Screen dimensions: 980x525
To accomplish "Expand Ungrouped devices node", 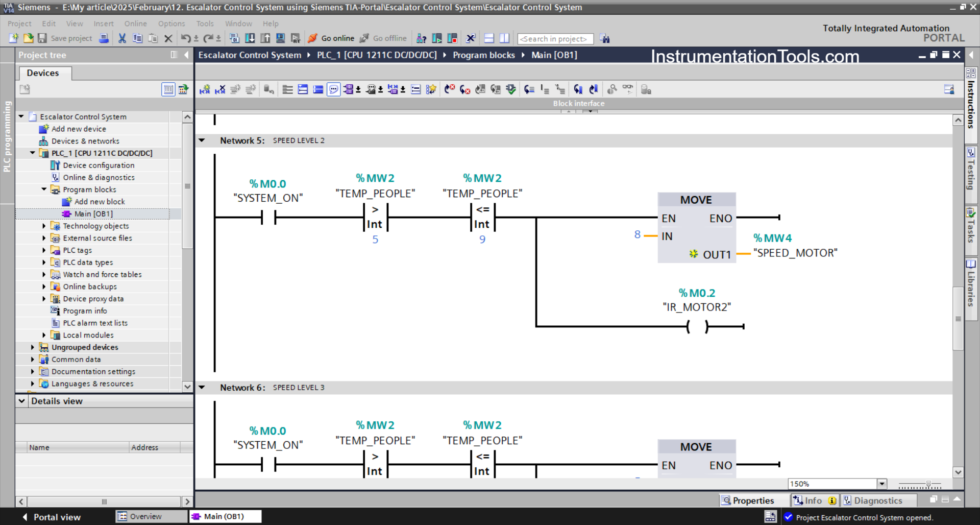I will click(x=33, y=347).
